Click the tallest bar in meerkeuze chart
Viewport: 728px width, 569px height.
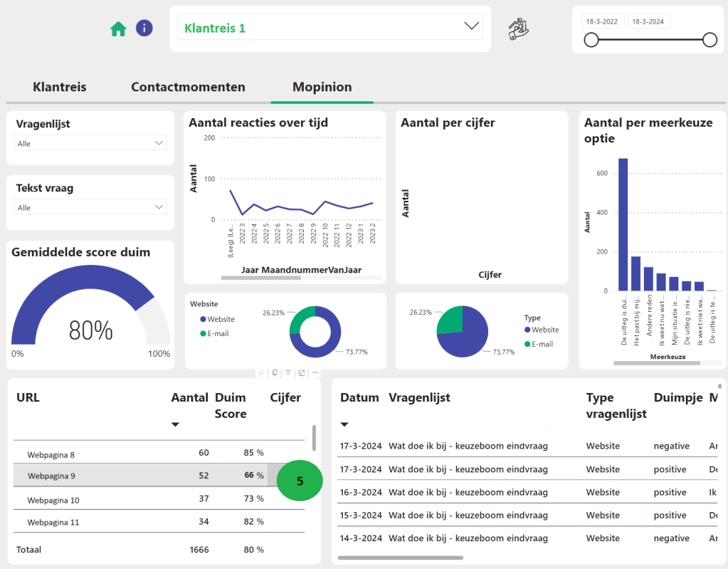click(623, 224)
